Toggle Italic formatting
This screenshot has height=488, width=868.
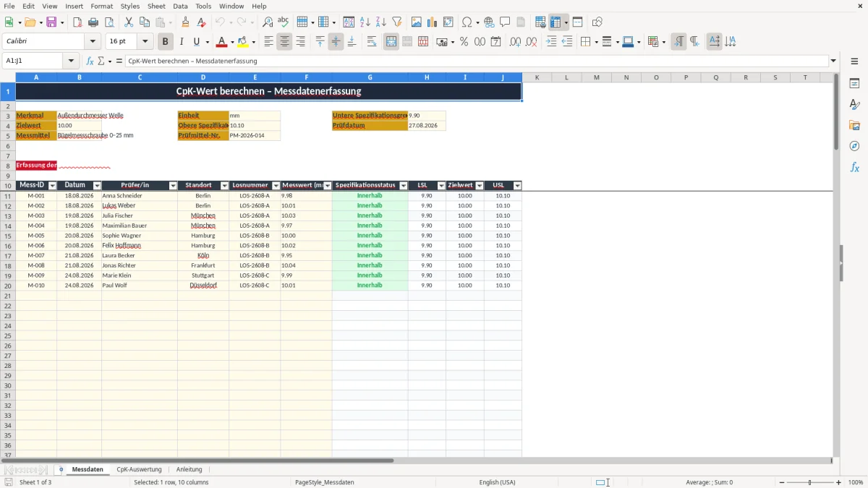(182, 42)
